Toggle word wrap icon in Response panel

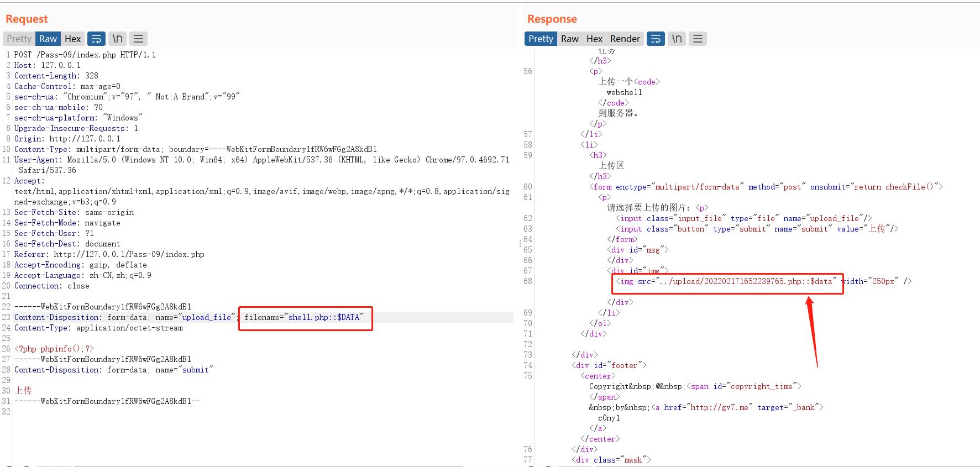(x=656, y=39)
